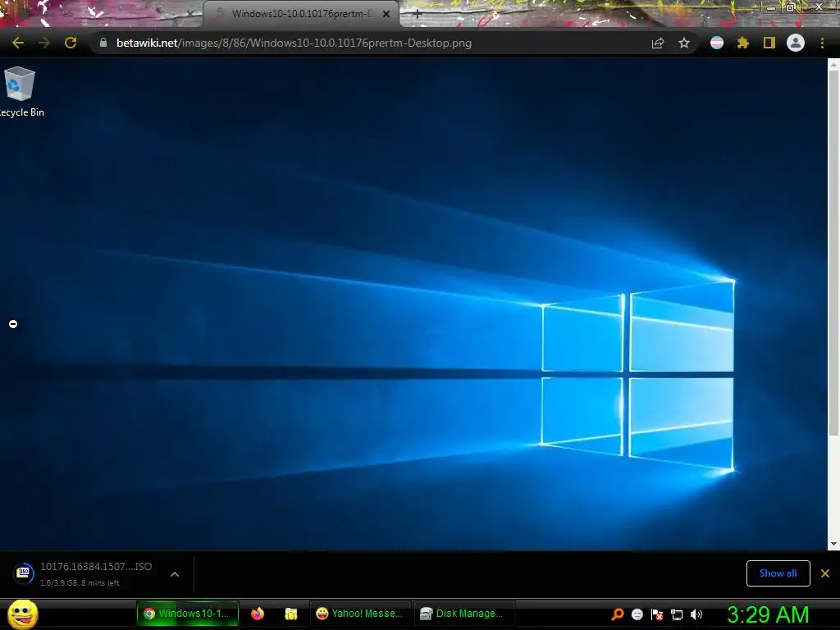Image resolution: width=840 pixels, height=630 pixels.
Task: Click the vertical page scrollbar
Action: 833,252
